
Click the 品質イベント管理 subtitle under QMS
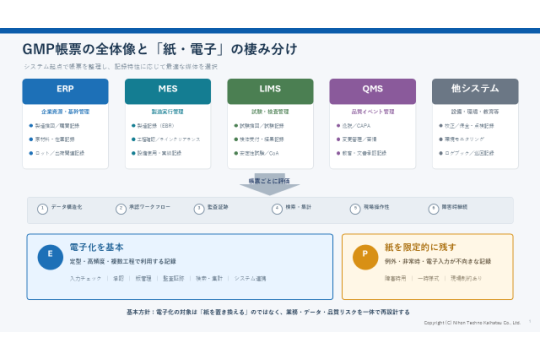click(x=373, y=112)
